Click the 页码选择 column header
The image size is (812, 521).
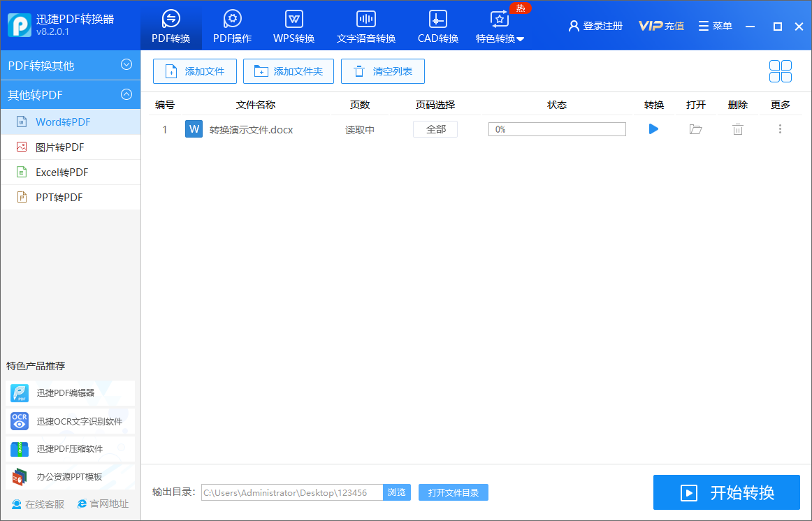pyautogui.click(x=435, y=105)
